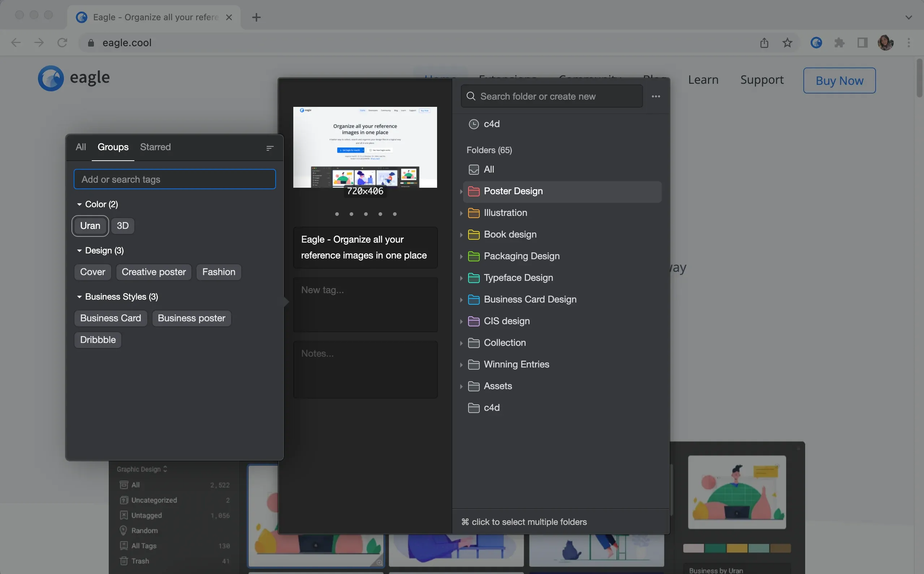Open Trash in background Eagle sidebar

click(174, 561)
